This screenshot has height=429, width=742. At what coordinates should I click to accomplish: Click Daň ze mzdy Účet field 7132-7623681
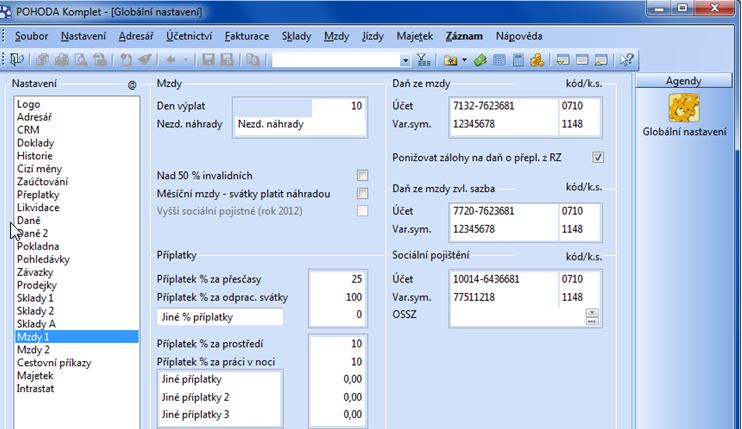click(504, 106)
